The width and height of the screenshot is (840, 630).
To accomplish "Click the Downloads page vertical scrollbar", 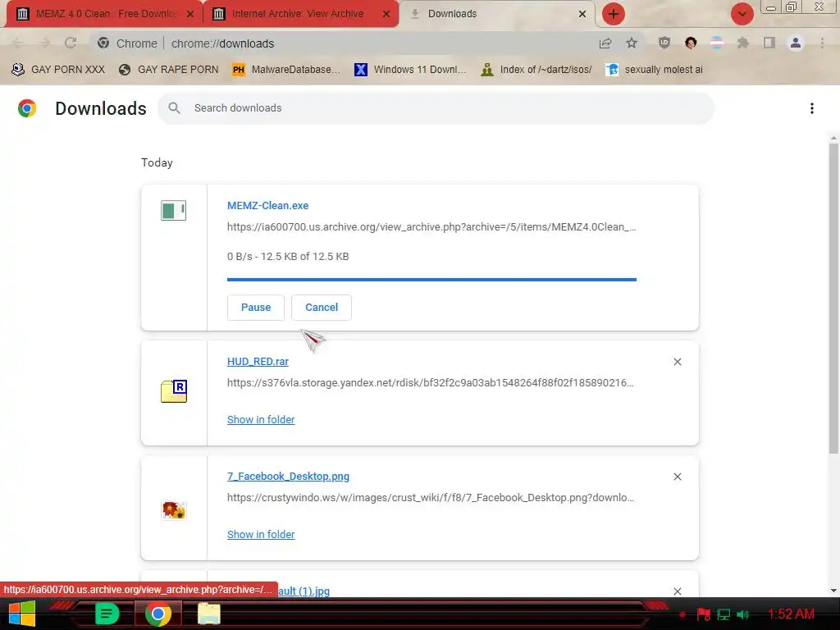I will (x=833, y=298).
